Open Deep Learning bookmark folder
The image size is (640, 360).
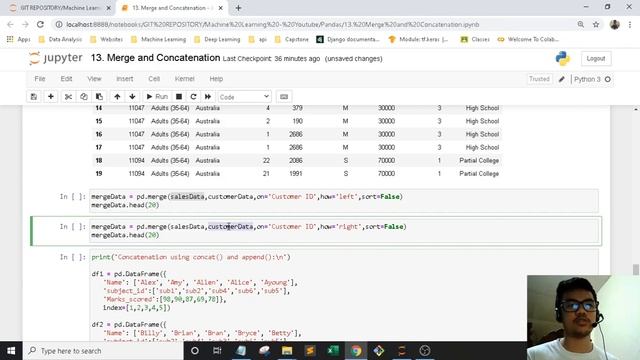tap(217, 39)
